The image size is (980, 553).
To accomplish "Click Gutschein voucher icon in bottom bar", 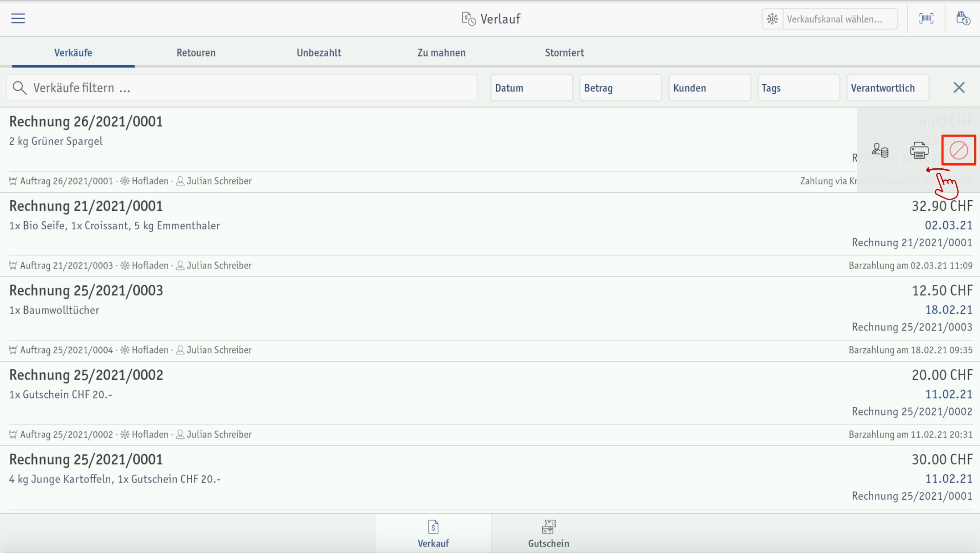I will click(x=549, y=527).
